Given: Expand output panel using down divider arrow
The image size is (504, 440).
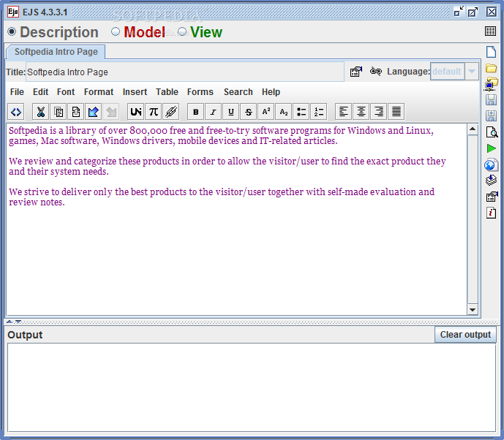Looking at the screenshot, I should (18, 322).
